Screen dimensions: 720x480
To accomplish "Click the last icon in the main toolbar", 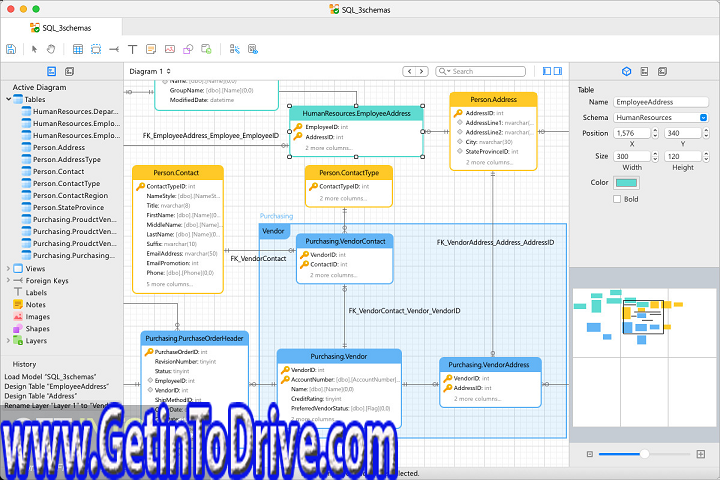I will click(253, 49).
